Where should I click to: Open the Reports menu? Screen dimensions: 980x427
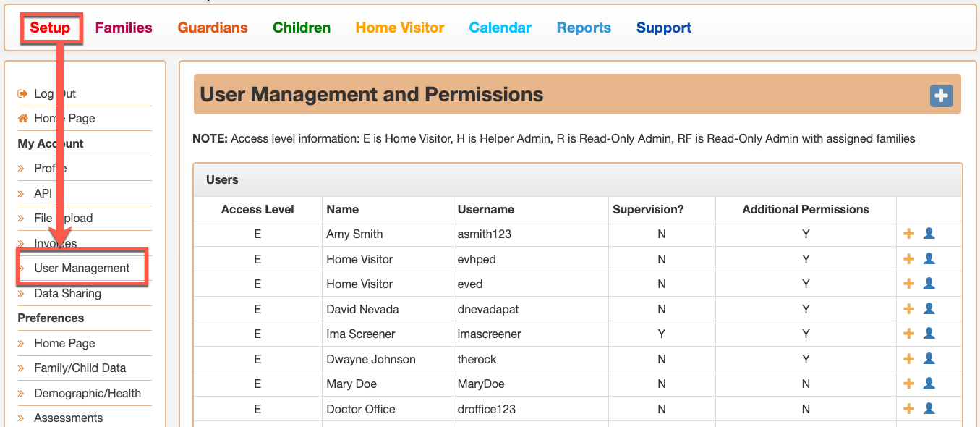[x=584, y=28]
